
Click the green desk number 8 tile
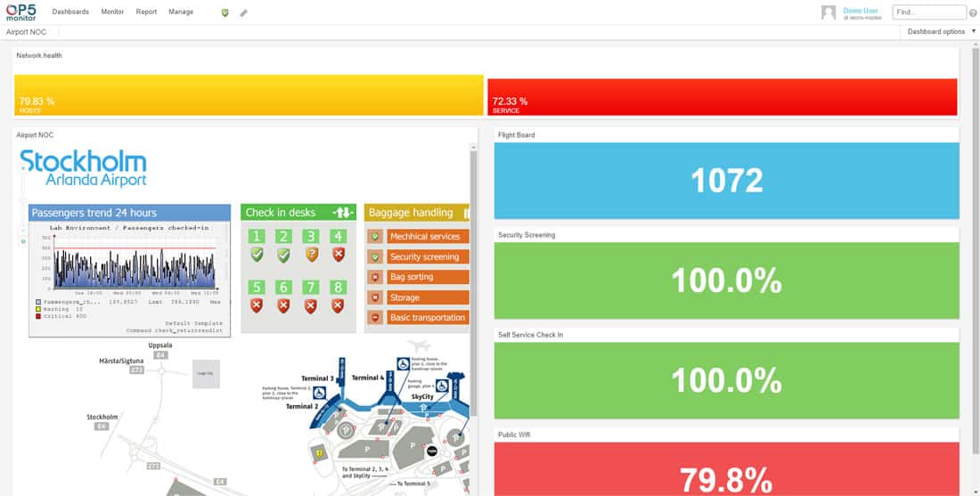pyautogui.click(x=339, y=288)
